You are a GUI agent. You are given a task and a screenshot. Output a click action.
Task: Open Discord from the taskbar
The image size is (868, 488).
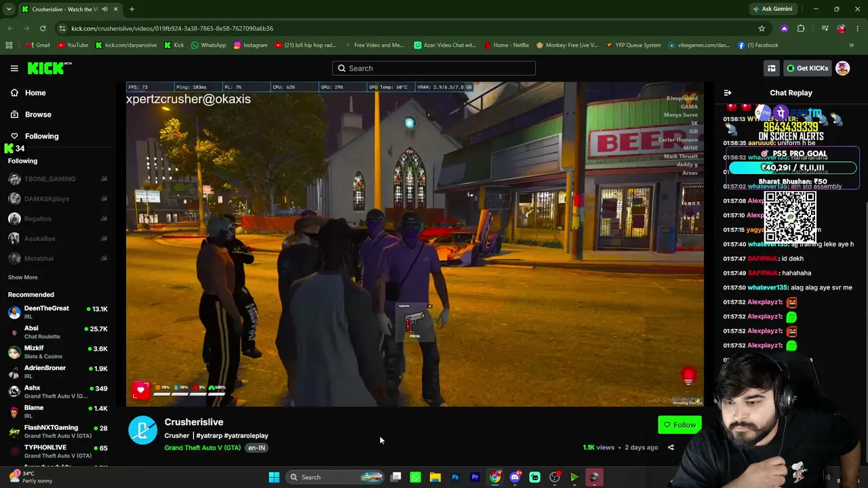(x=515, y=477)
